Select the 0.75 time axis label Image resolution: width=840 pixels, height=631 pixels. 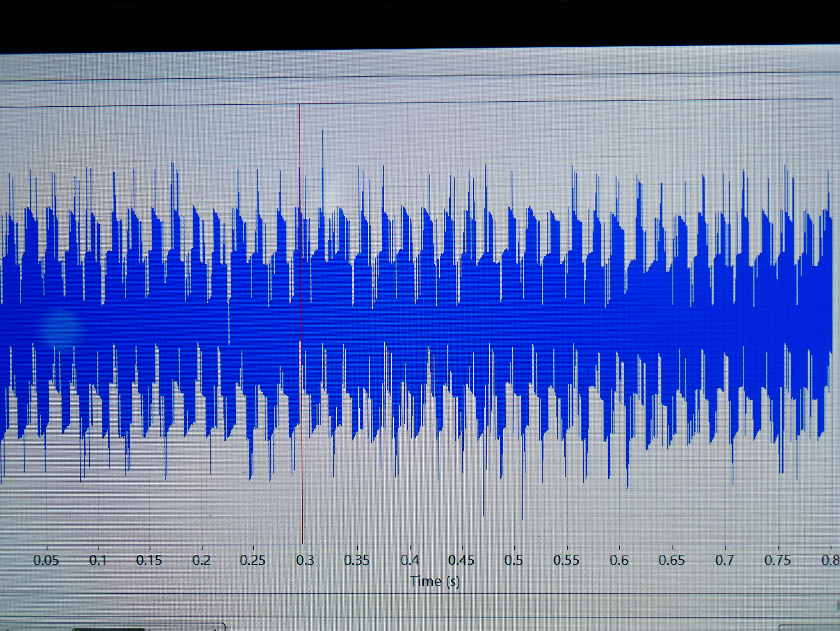778,560
